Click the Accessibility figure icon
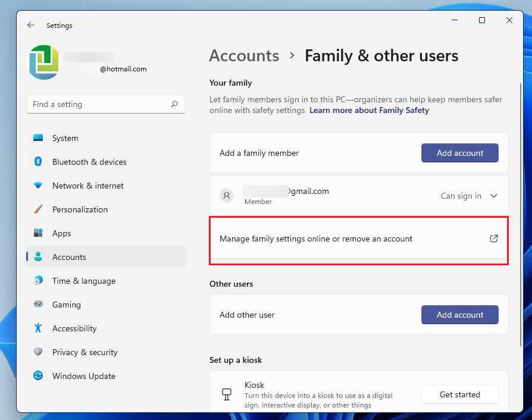Screen dimensions: 532x420 (x=38, y=328)
